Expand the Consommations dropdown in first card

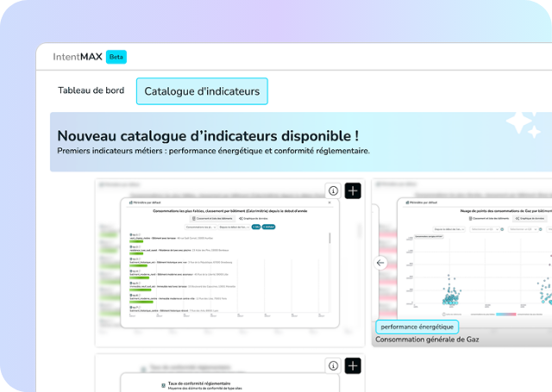(x=198, y=227)
